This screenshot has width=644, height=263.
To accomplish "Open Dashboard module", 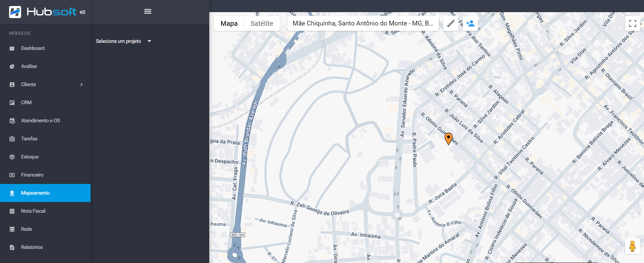I will click(x=45, y=48).
